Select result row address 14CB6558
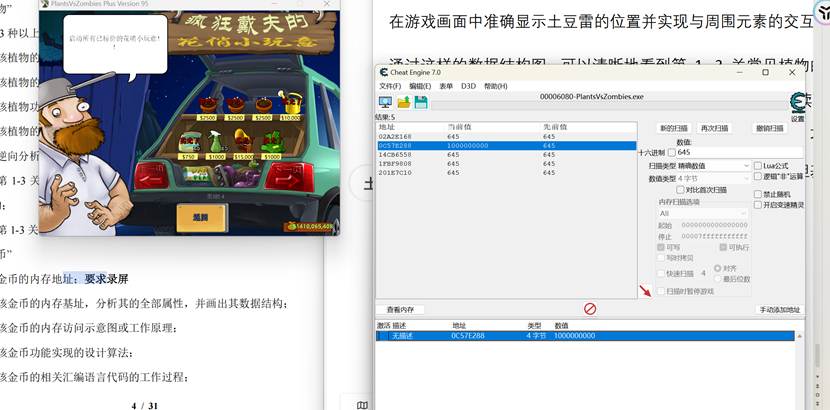This screenshot has width=830, height=410. [506, 154]
